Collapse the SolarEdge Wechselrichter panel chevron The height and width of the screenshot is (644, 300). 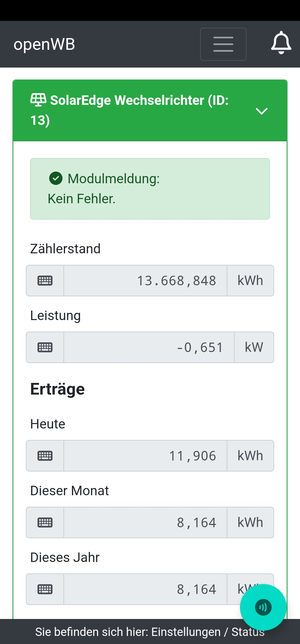[x=261, y=111]
